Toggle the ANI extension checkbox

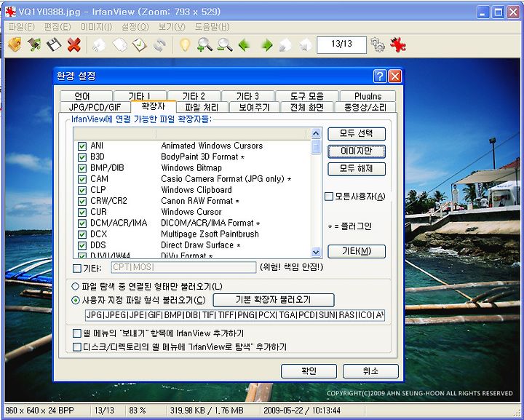point(82,146)
